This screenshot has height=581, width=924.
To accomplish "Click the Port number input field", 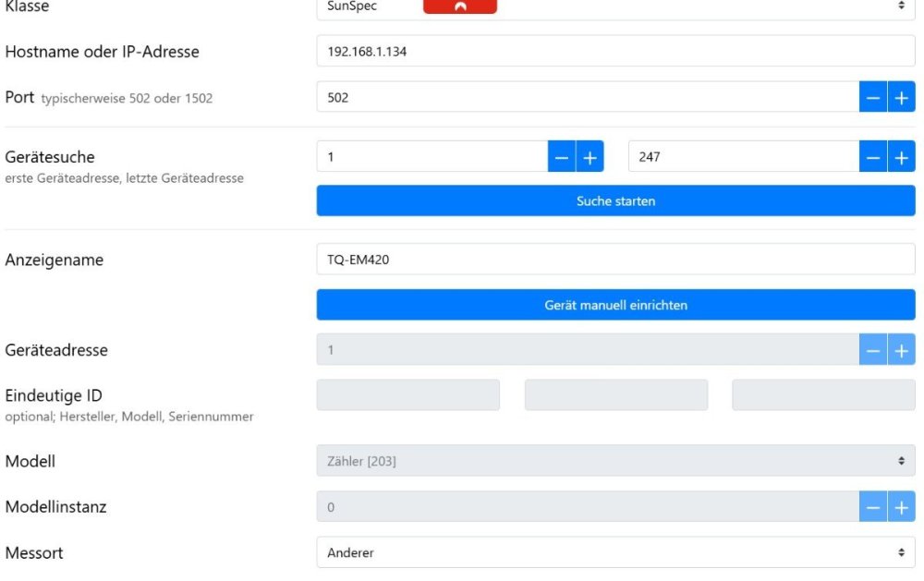I will (x=587, y=97).
